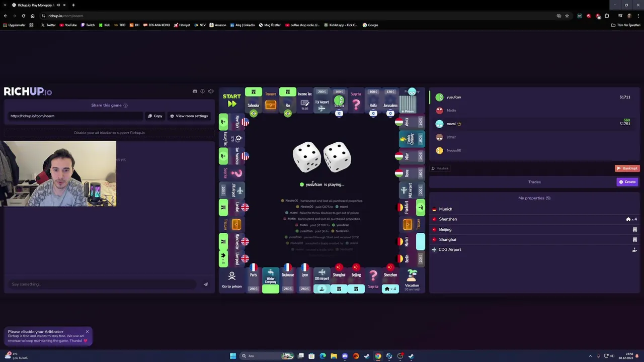Open View room settings
This screenshot has height=362, width=644.
point(189,116)
